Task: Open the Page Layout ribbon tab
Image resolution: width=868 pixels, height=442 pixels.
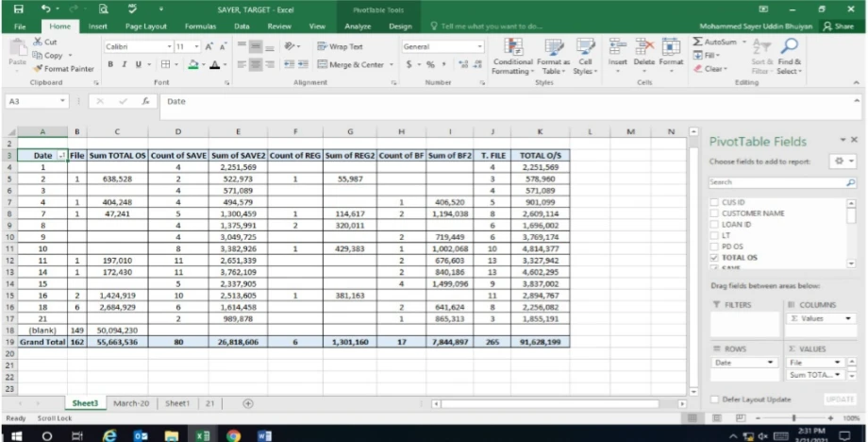Action: [145, 26]
